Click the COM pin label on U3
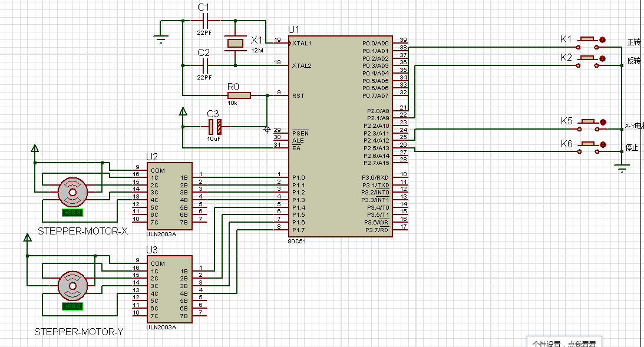 click(158, 264)
